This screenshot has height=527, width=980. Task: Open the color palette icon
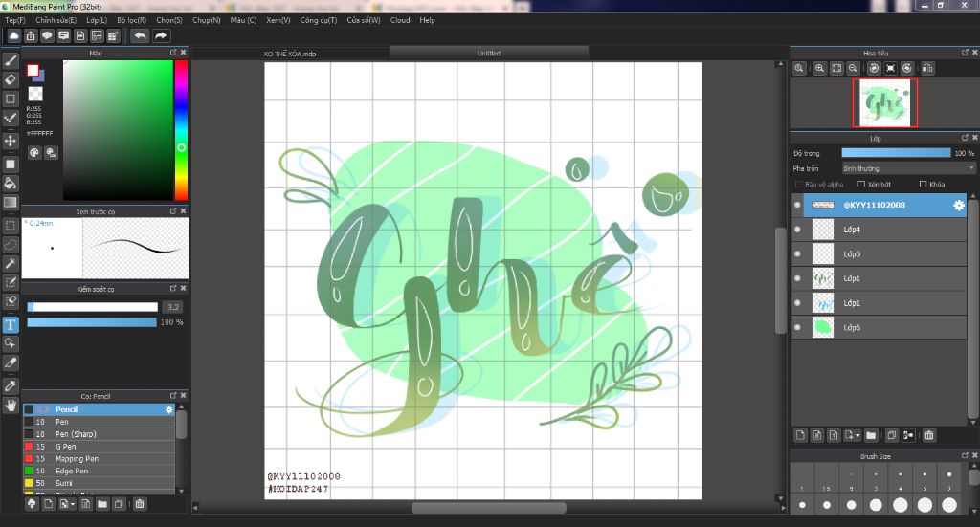click(34, 152)
